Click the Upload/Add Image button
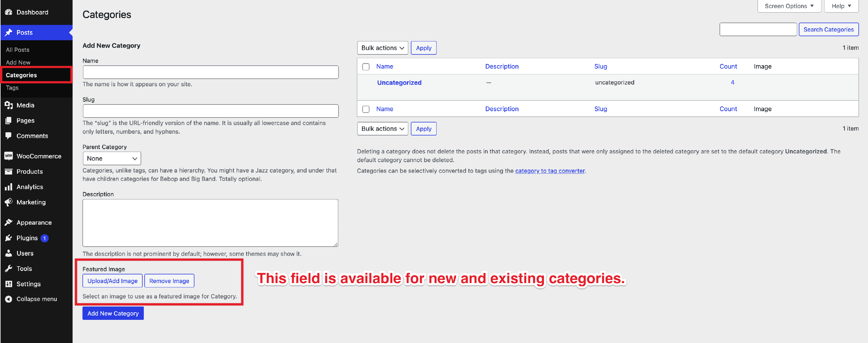The image size is (868, 343). pyautogui.click(x=112, y=281)
